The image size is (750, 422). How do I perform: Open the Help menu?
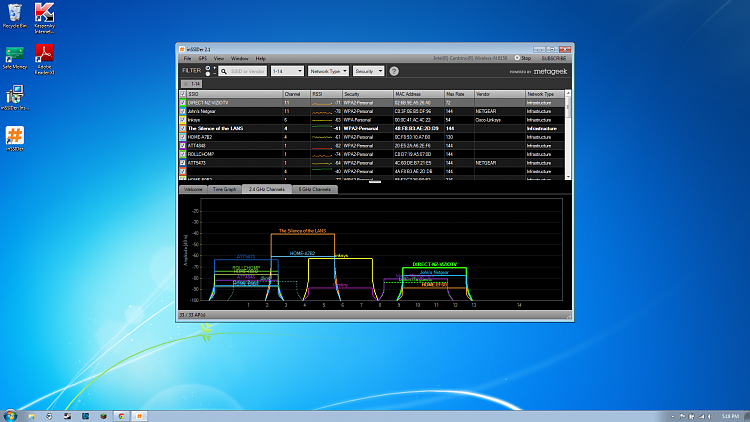(261, 58)
